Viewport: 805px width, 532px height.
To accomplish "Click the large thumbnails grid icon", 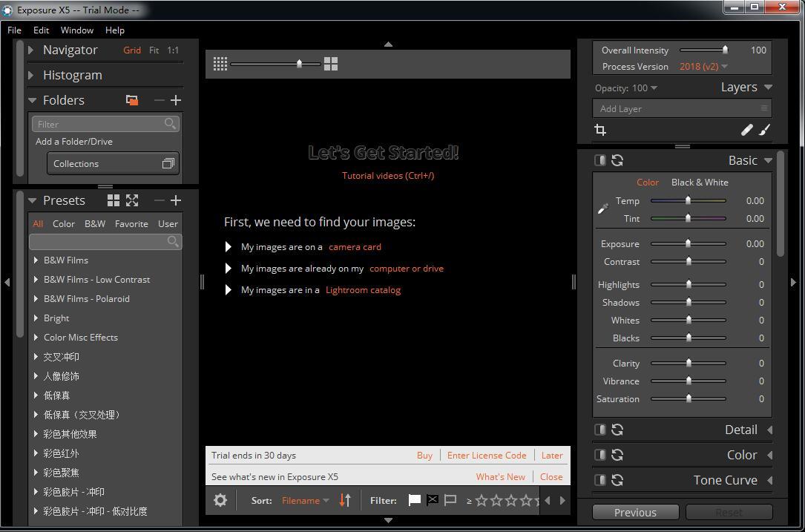I will 331,64.
